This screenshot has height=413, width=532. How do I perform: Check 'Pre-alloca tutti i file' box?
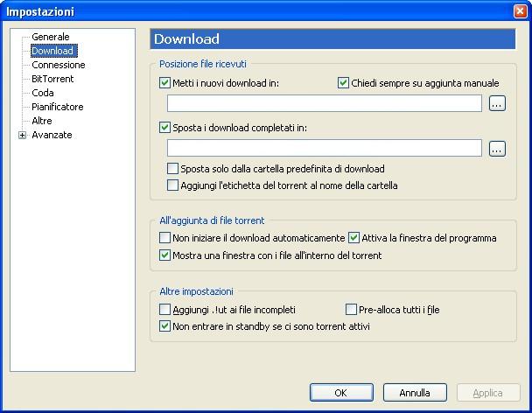(351, 310)
